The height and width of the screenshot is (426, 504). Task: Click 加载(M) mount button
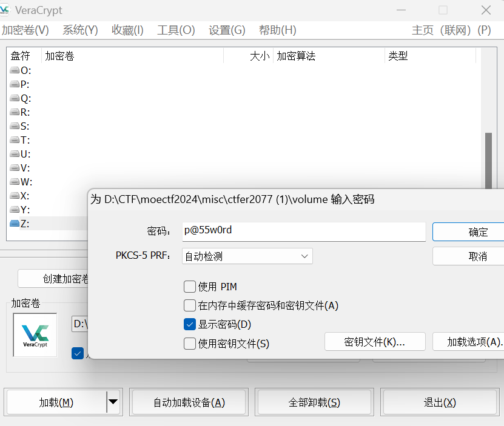[x=56, y=402]
